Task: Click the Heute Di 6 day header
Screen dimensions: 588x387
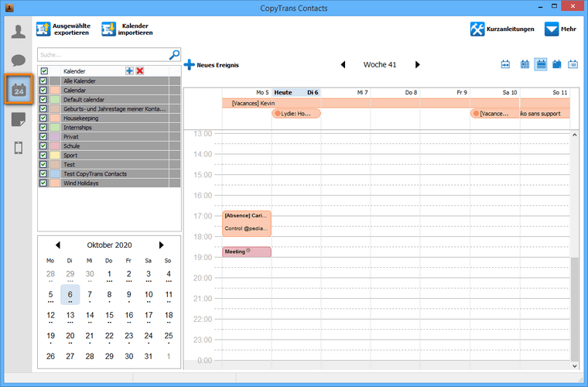Action: (296, 92)
